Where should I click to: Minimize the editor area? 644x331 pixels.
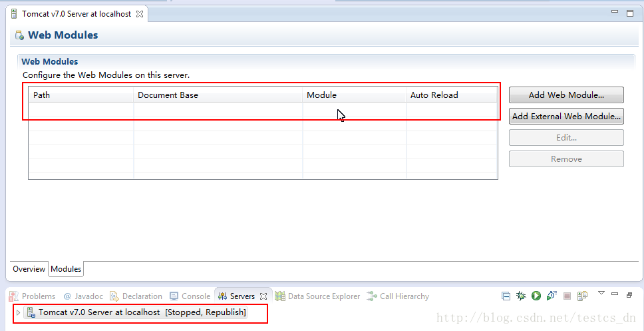(615, 12)
